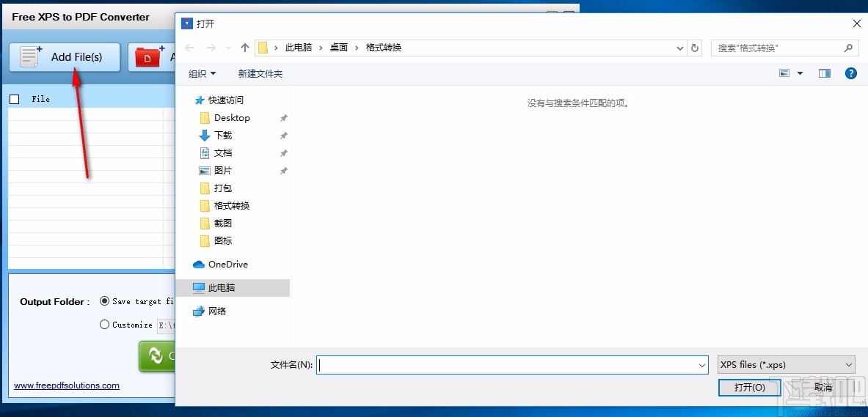Close the 打开 dialog
Image resolution: width=868 pixels, height=417 pixels.
pos(856,23)
